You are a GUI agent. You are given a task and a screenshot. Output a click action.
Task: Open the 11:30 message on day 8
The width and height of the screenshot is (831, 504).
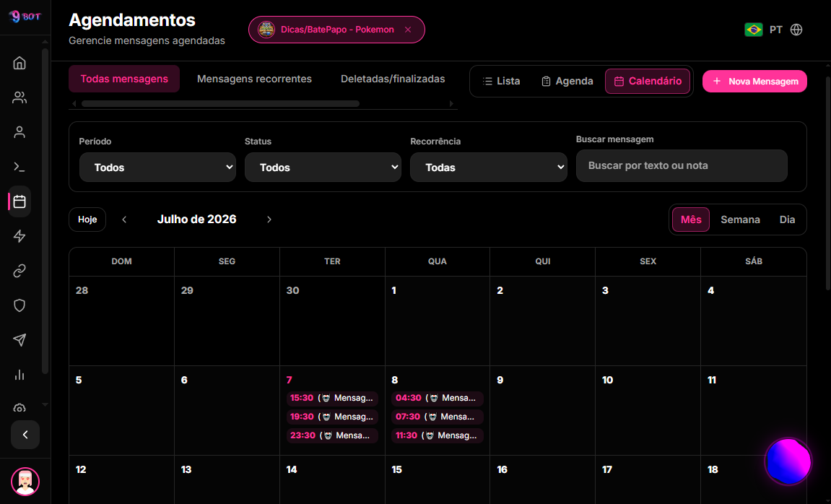pos(438,435)
